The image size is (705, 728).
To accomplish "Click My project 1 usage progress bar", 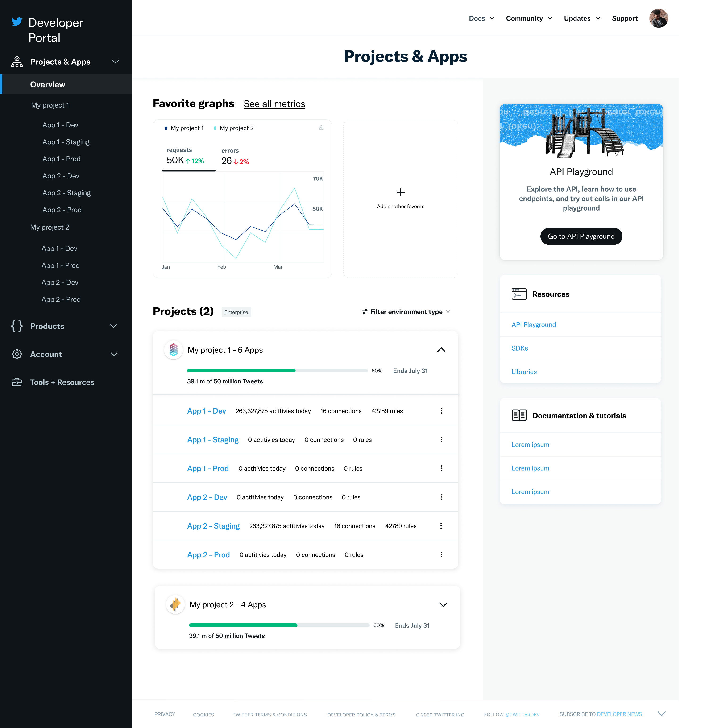I will [277, 371].
